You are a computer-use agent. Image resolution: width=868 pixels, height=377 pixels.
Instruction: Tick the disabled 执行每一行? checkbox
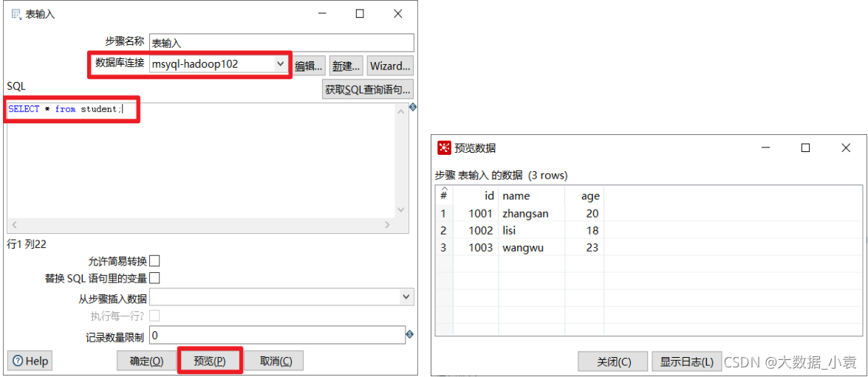[155, 317]
